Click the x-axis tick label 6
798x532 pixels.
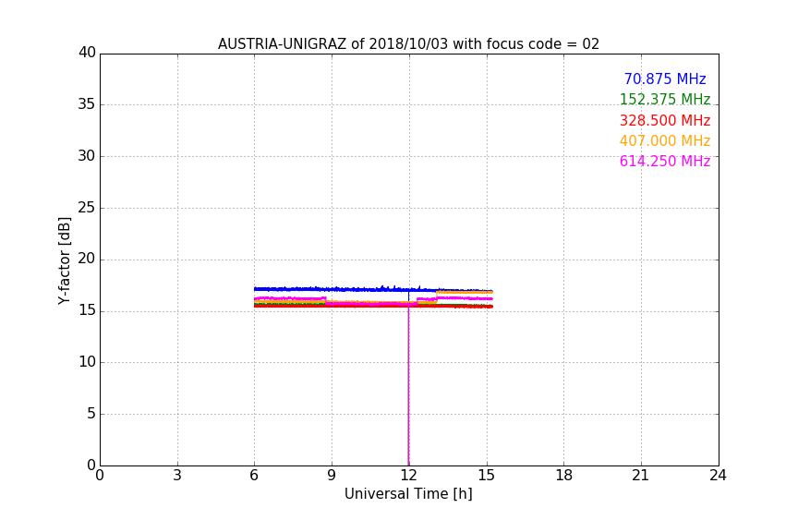tap(254, 476)
